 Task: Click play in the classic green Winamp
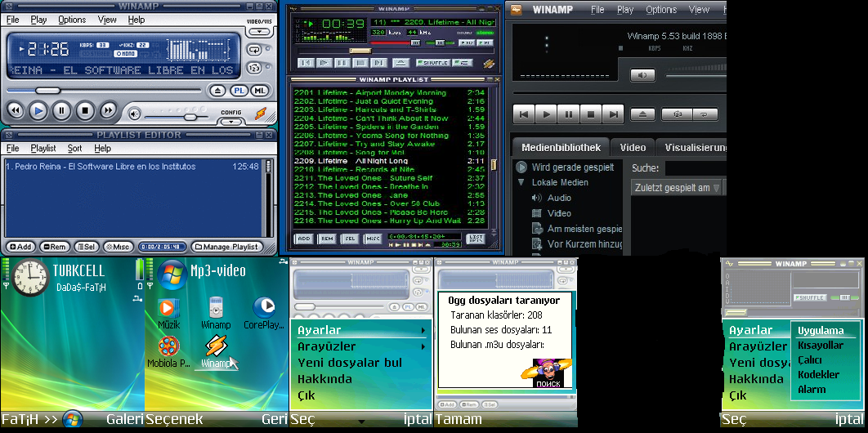(324, 63)
